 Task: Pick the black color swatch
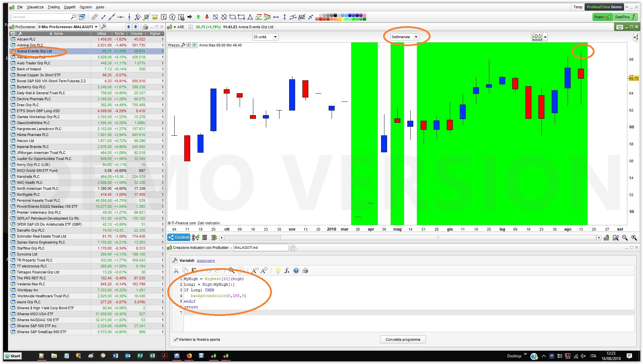335,15
